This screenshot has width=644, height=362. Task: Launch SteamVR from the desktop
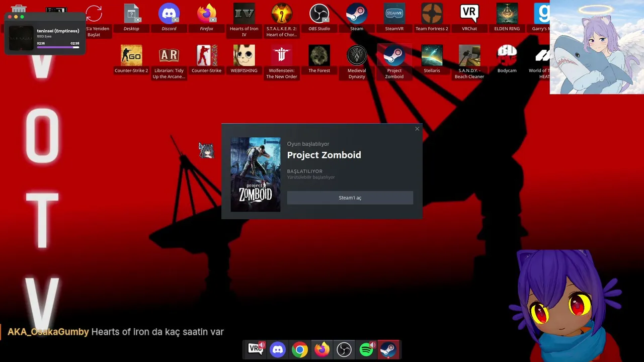tap(394, 18)
